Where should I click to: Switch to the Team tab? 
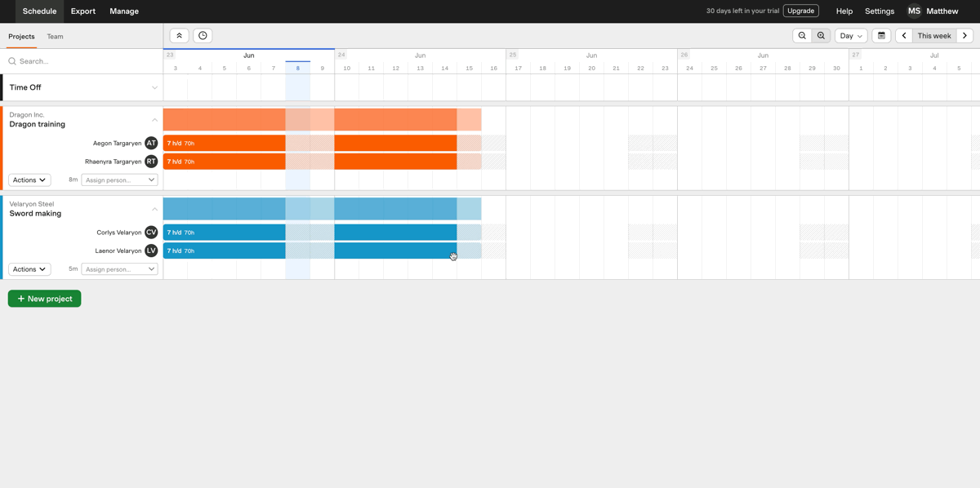click(x=55, y=37)
